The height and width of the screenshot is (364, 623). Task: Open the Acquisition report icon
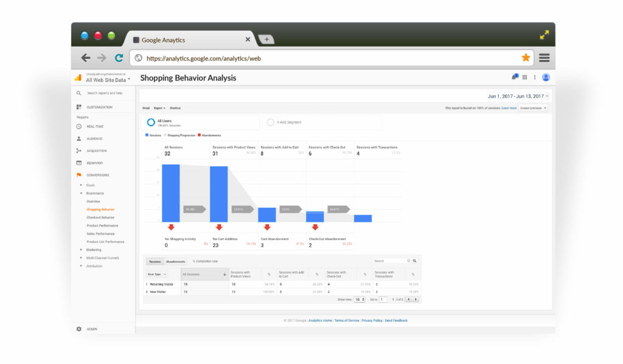[80, 151]
